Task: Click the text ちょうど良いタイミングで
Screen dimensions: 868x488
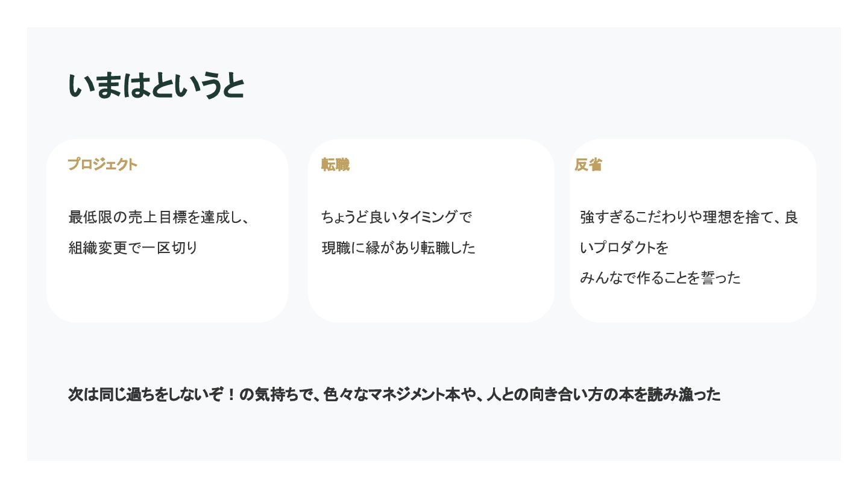Action: (x=396, y=217)
